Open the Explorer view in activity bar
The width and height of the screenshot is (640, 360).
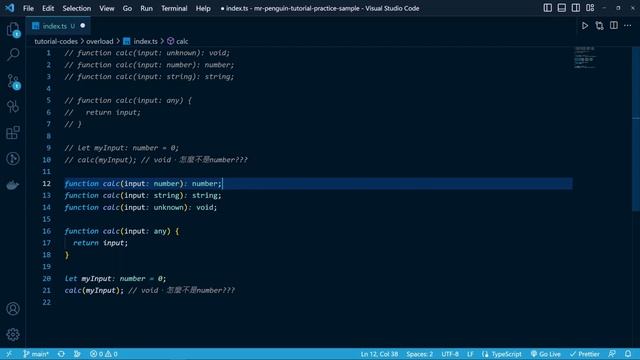tap(13, 30)
